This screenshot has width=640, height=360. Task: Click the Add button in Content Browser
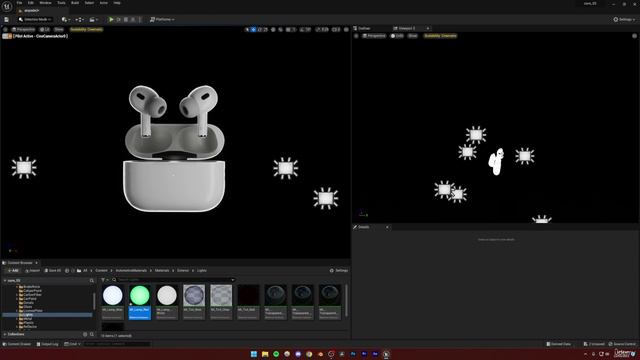pos(13,270)
